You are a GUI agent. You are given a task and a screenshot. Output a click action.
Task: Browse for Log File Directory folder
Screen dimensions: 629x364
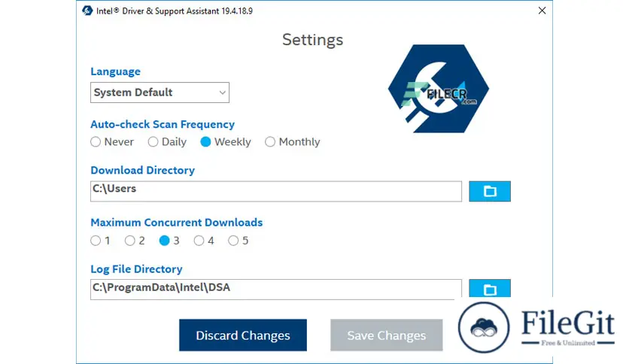[x=490, y=289]
